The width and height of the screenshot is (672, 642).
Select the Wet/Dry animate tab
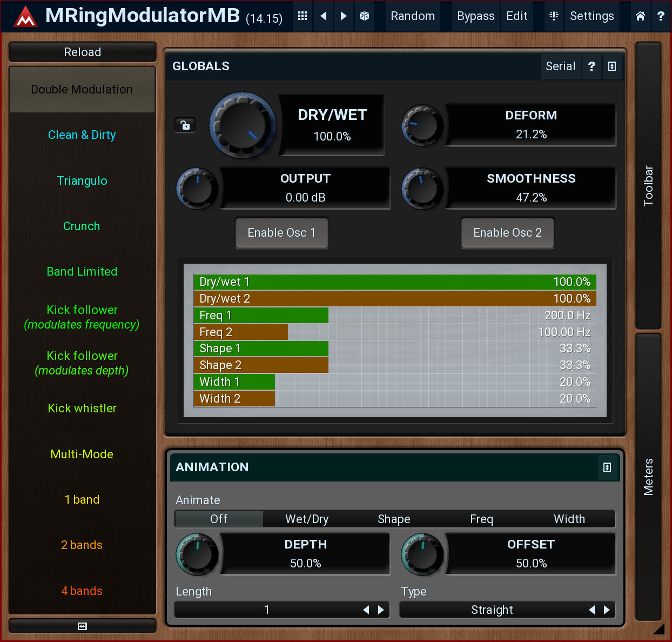[x=307, y=519]
